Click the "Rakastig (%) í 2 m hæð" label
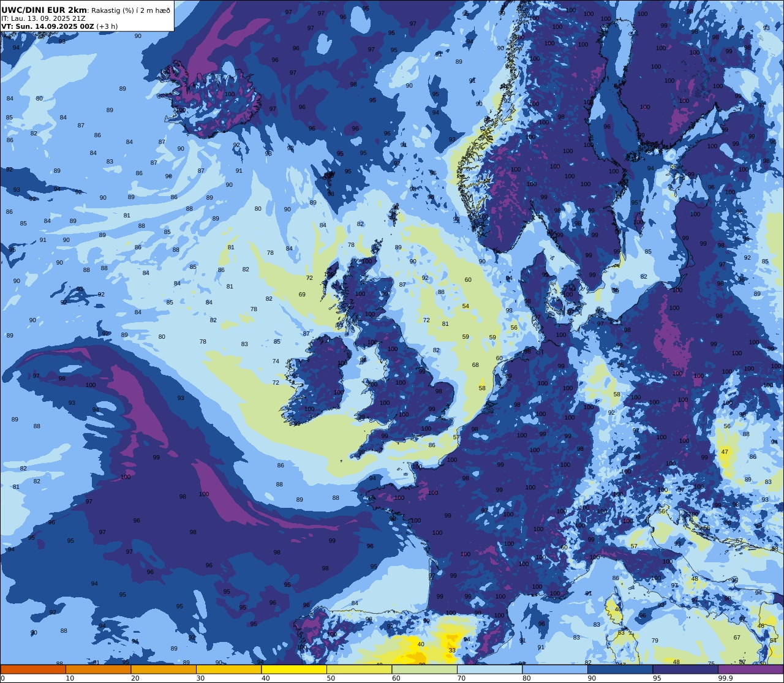This screenshot has height=683, width=784. tap(131, 10)
